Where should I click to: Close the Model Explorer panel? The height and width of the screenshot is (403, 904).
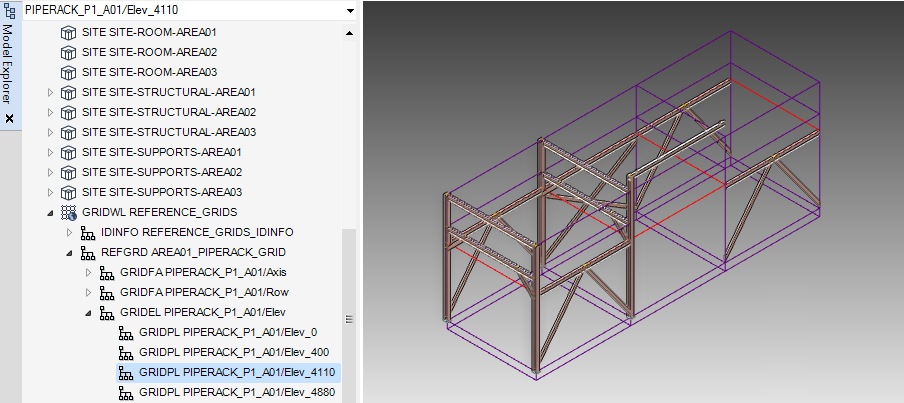pos(9,119)
